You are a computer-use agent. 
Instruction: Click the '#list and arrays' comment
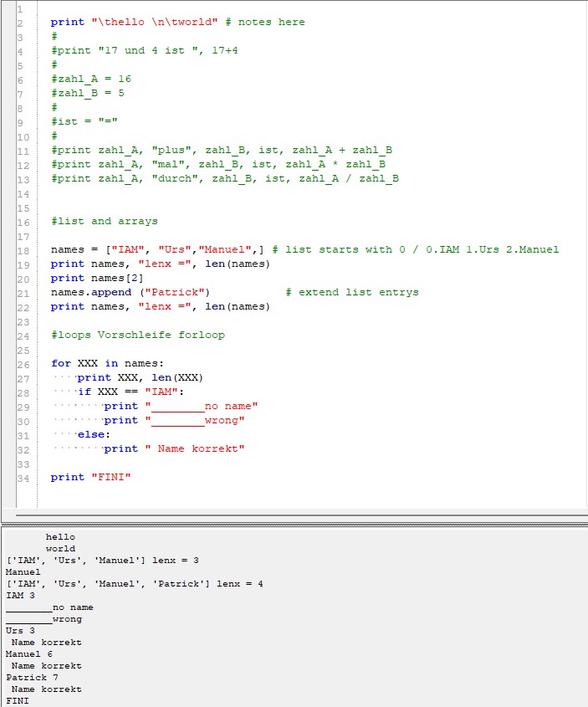point(104,222)
